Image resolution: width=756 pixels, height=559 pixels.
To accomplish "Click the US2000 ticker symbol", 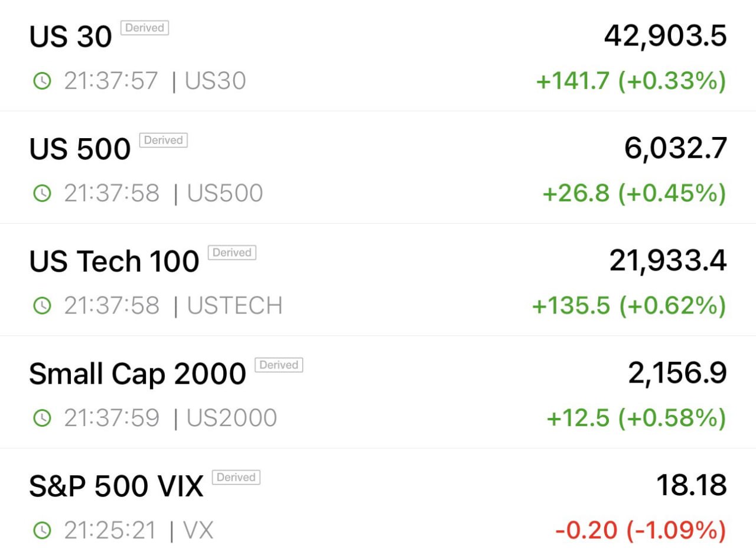I will point(232,418).
